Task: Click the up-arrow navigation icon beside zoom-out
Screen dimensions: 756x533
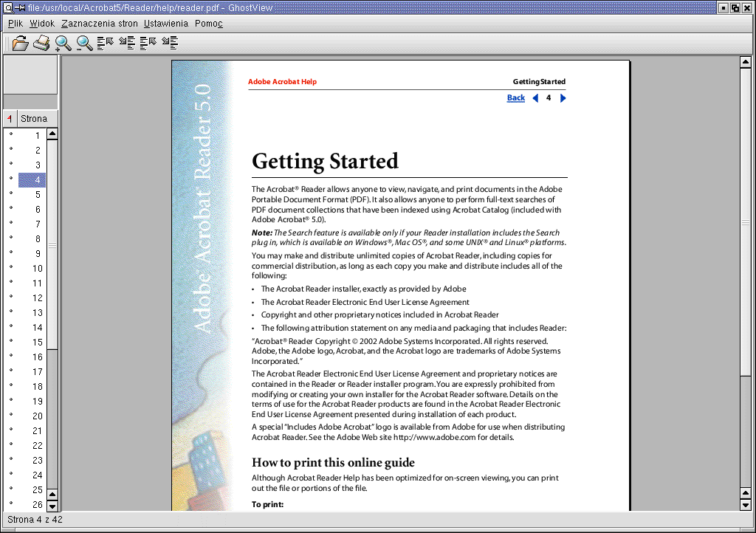Action: [x=105, y=44]
